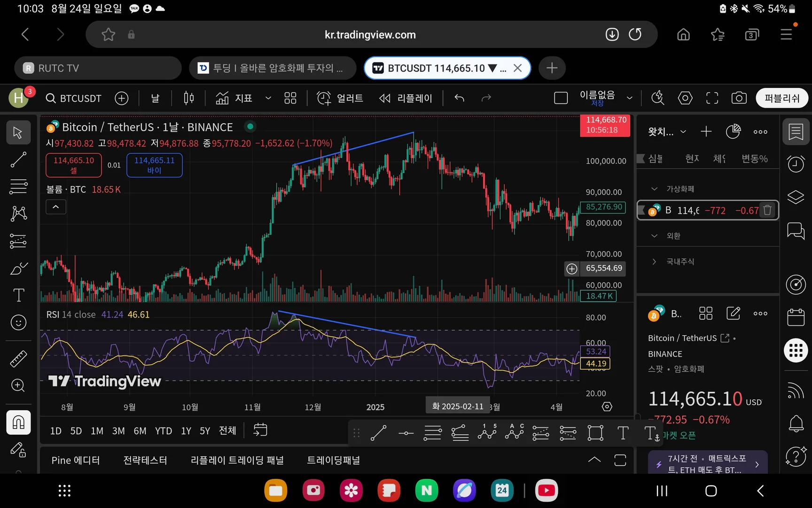Select the ruler measure tool
The width and height of the screenshot is (812, 508).
18,359
